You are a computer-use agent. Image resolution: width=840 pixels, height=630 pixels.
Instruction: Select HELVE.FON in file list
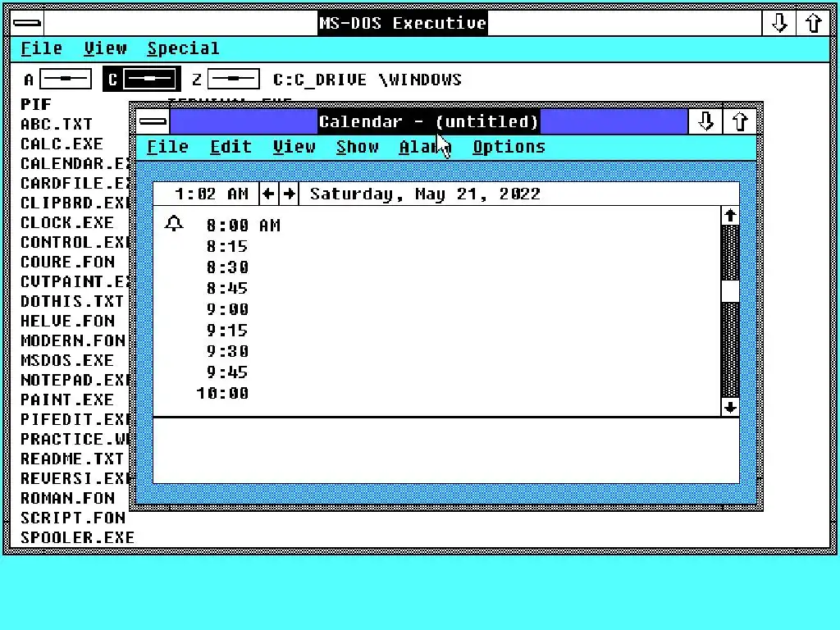67,321
